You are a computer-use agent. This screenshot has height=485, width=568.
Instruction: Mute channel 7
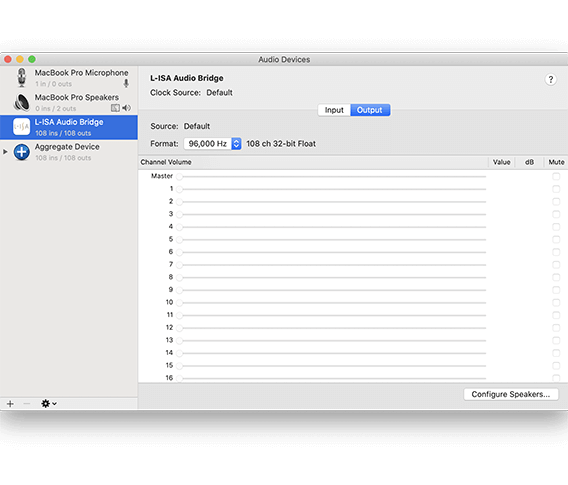pos(556,265)
